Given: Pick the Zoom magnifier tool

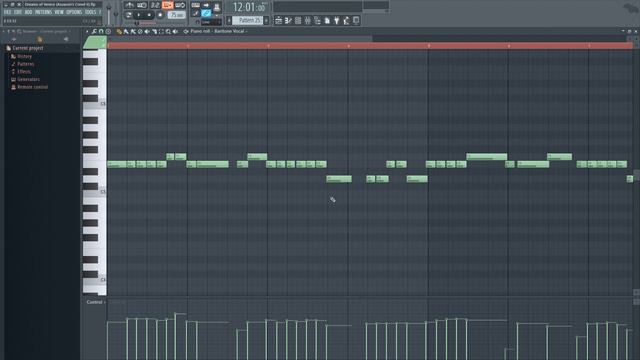Looking at the screenshot, I should click(x=168, y=31).
